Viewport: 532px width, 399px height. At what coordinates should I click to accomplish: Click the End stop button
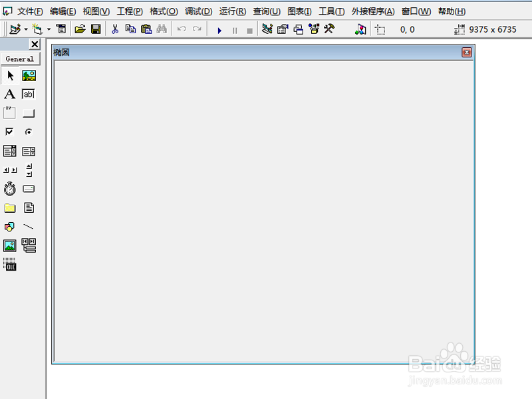click(x=250, y=31)
